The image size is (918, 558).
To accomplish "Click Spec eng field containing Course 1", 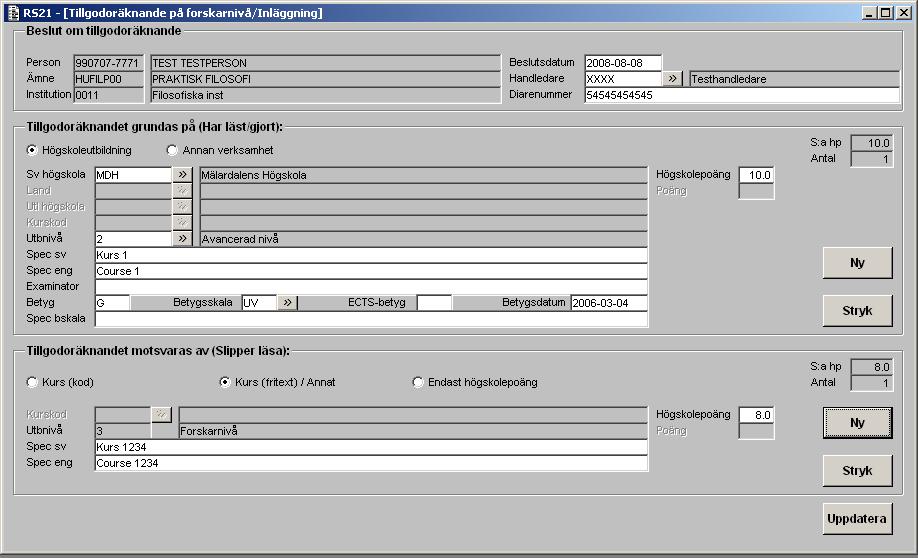I will 371,271.
